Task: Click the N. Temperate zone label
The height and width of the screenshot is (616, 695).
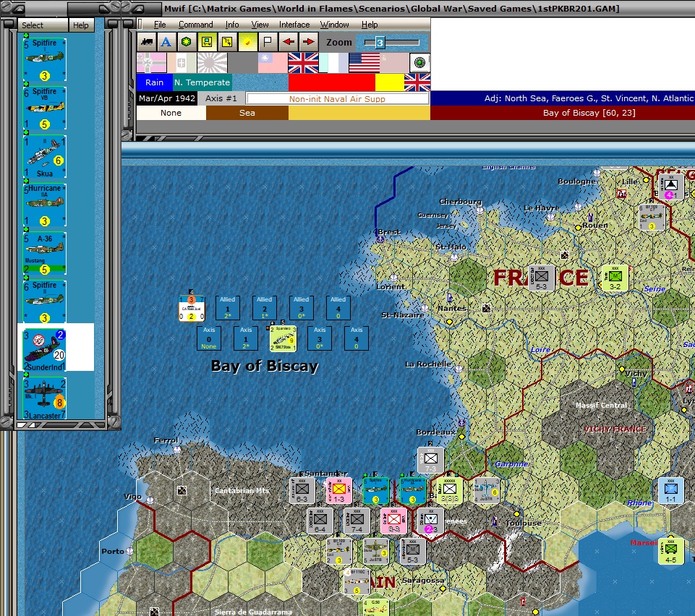Action: coord(202,82)
